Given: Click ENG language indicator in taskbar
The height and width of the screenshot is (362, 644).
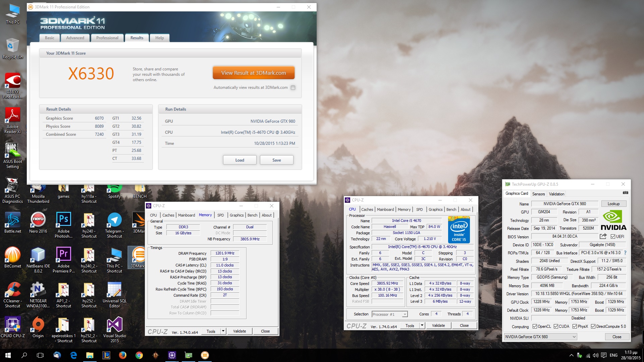Looking at the screenshot, I should 613,355.
